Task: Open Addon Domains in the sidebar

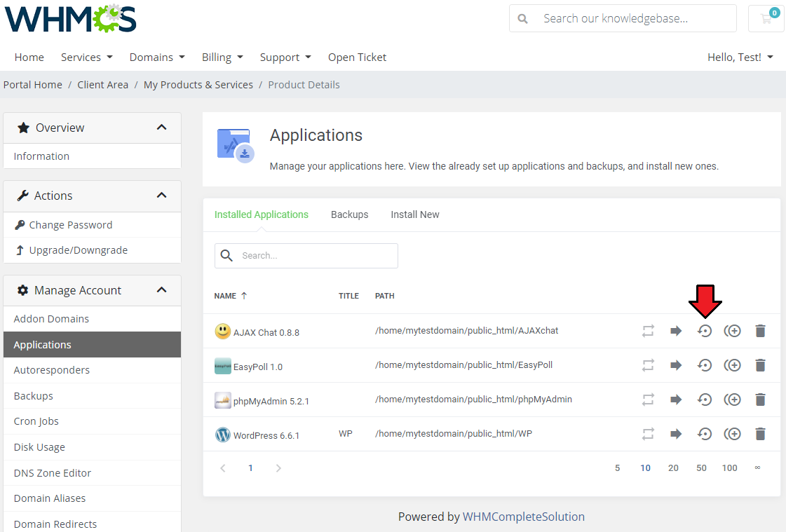Action: point(93,319)
